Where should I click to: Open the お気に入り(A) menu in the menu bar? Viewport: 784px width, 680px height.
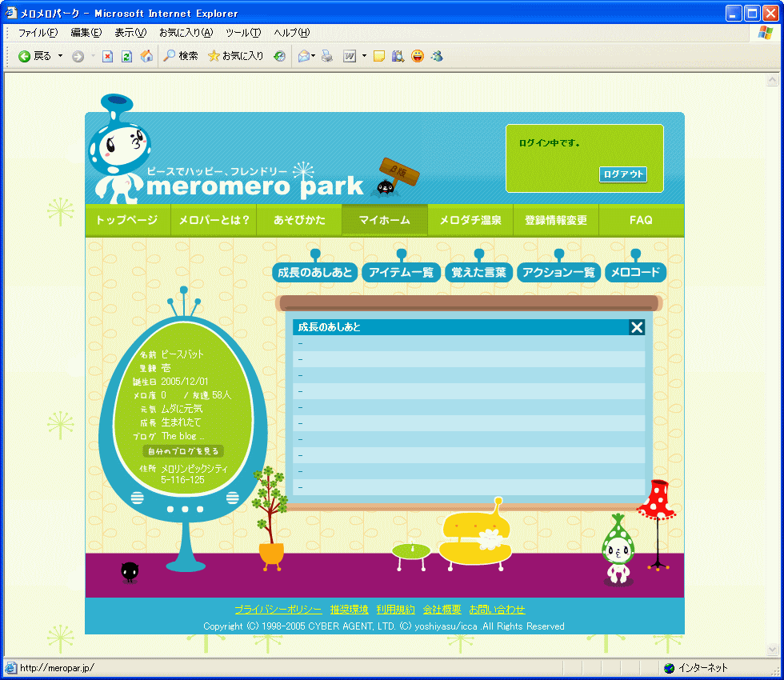coord(186,33)
